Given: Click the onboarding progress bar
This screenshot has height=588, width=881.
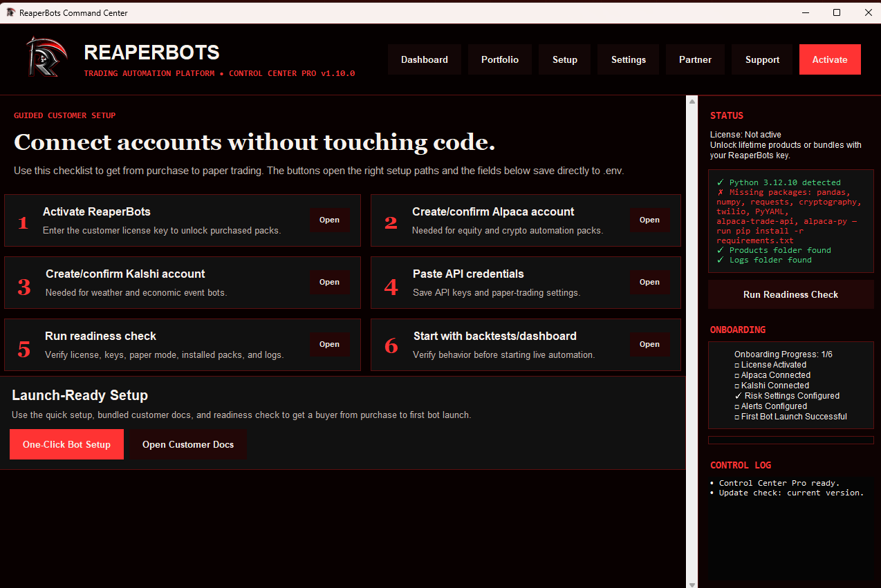Looking at the screenshot, I should click(x=790, y=440).
